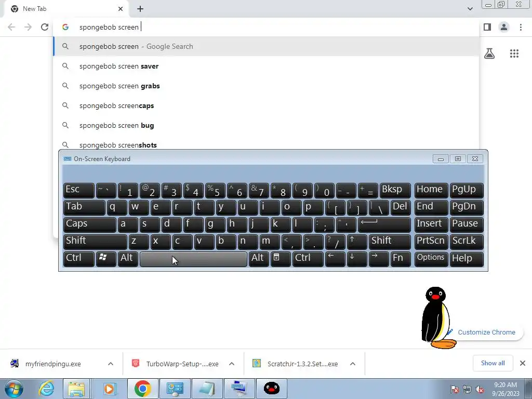Click the right arrow key on keyboard
The width and height of the screenshot is (532, 399).
[x=379, y=259]
